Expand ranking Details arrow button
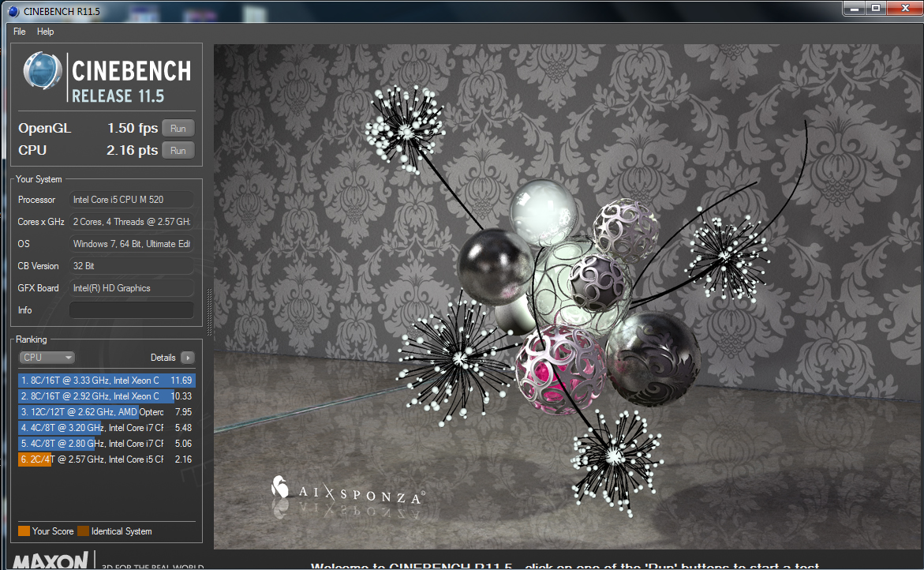 pyautogui.click(x=188, y=357)
